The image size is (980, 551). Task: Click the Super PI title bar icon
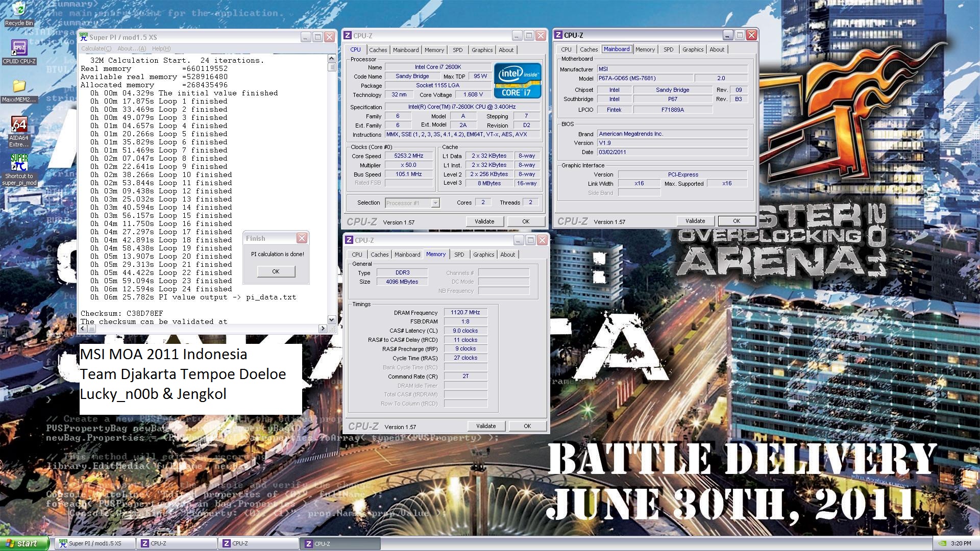(x=84, y=37)
